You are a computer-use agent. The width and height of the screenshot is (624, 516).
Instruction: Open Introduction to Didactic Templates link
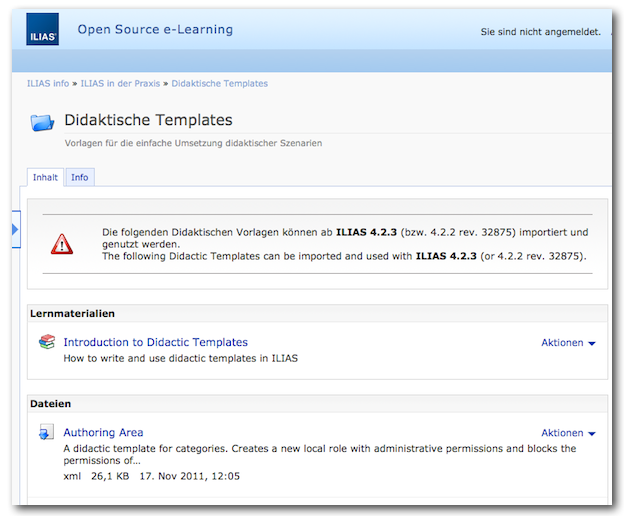click(x=155, y=342)
